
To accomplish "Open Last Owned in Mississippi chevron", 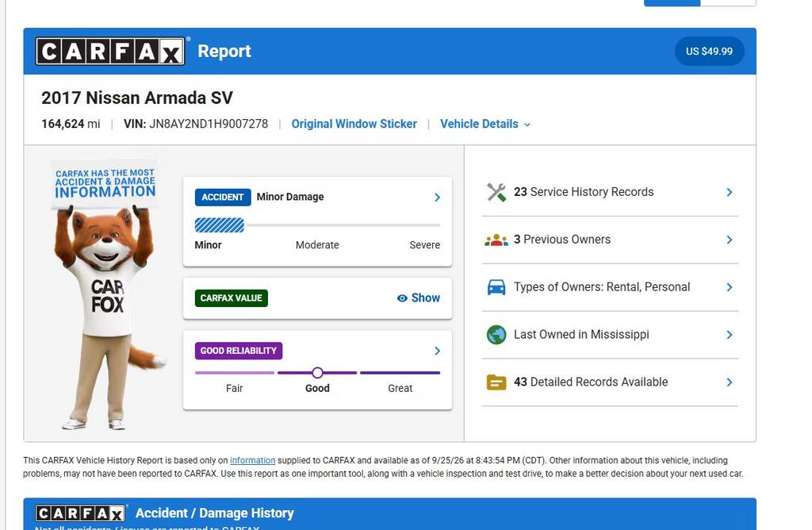I will [x=730, y=335].
